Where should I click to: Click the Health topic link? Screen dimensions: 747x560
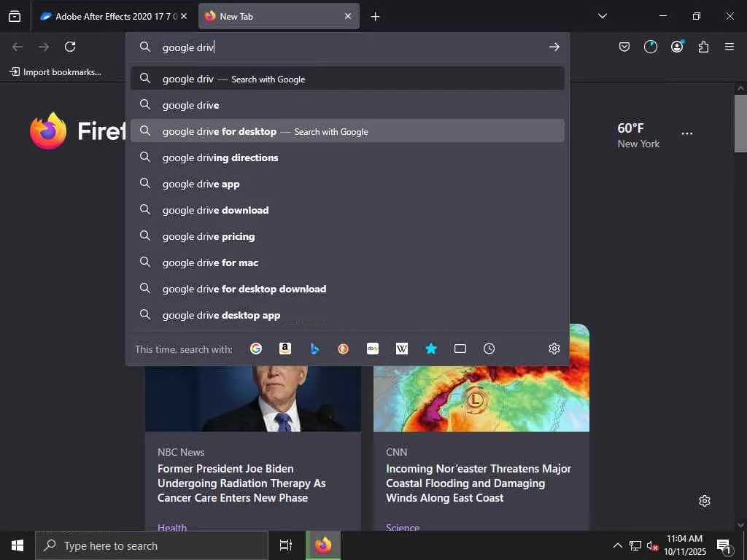(x=172, y=526)
